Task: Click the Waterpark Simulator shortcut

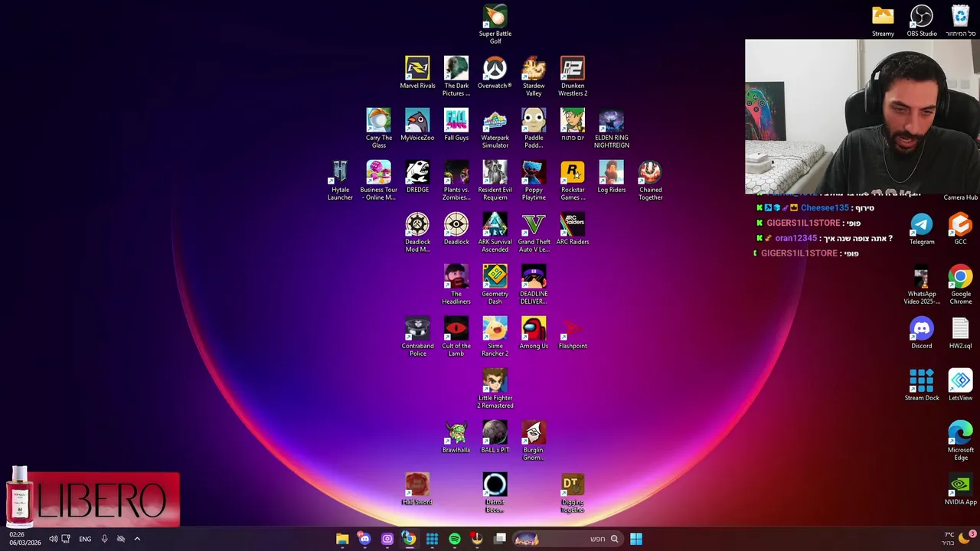Action: click(495, 128)
